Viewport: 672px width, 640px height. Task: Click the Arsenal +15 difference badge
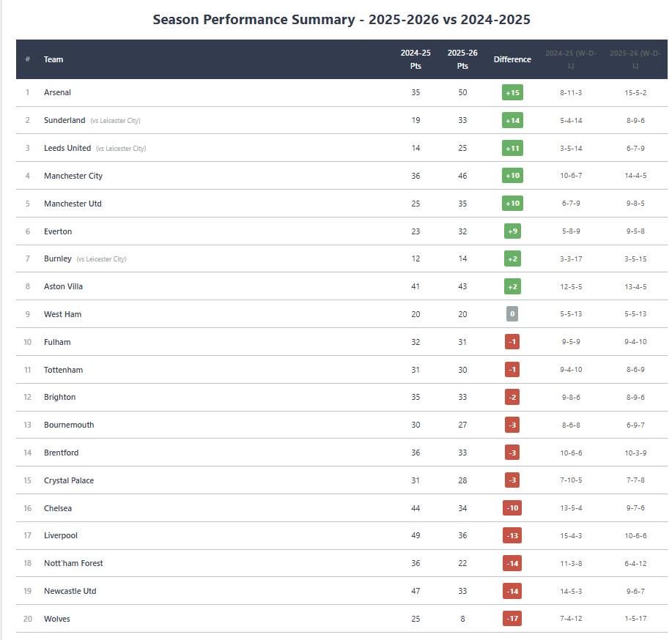(512, 92)
